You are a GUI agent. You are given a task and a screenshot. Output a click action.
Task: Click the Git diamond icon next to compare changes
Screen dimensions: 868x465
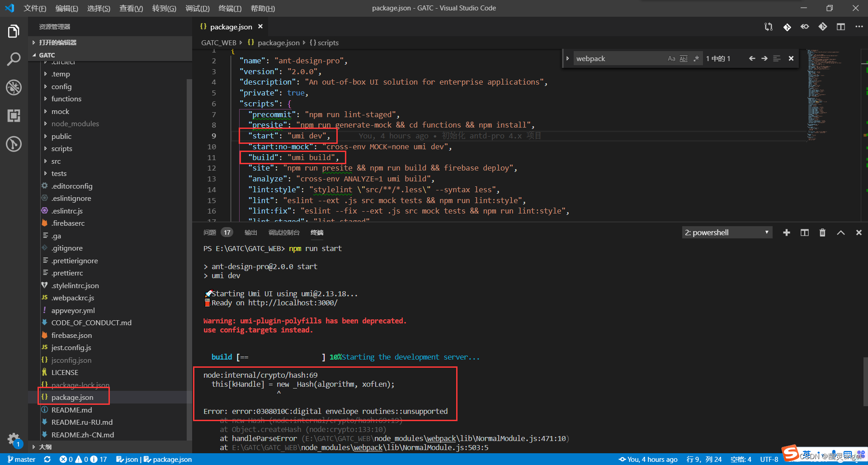(x=787, y=27)
